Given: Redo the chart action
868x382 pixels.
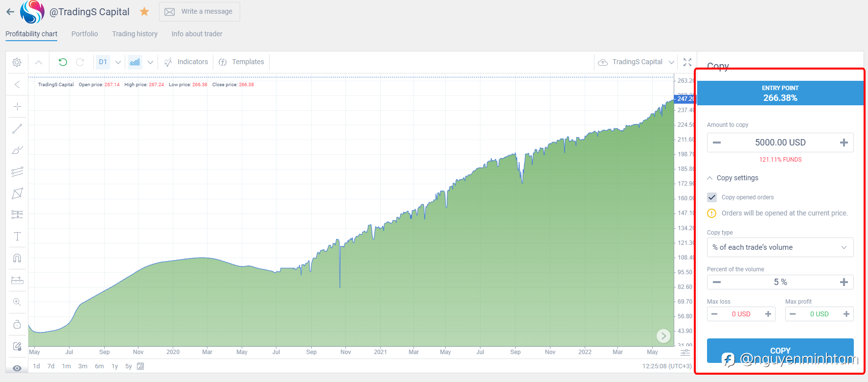Looking at the screenshot, I should pyautogui.click(x=80, y=62).
